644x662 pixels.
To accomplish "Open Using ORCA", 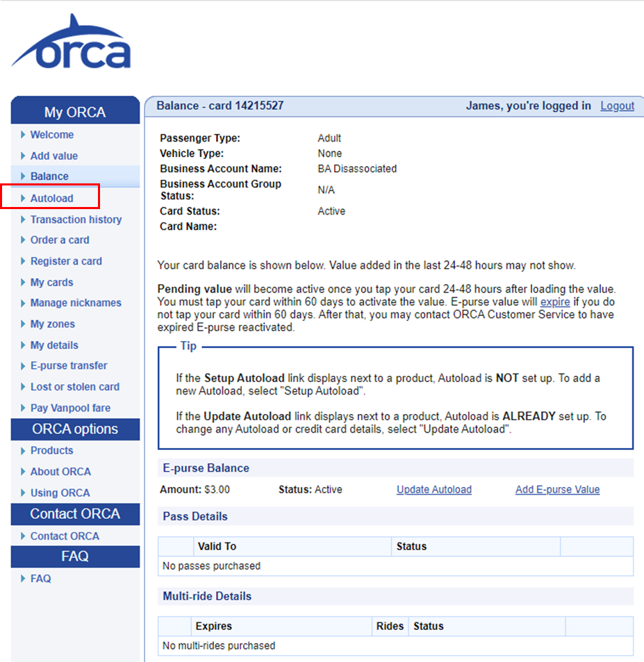I will (x=60, y=493).
